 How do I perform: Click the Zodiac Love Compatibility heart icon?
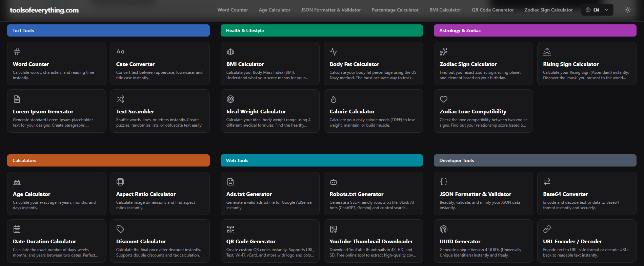444,99
